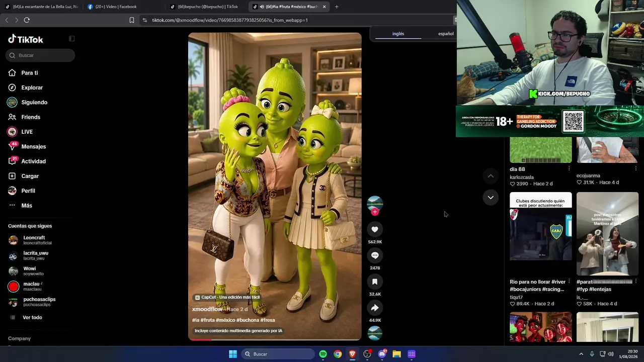The width and height of the screenshot is (644, 362).
Task: Open the #méxico hashtag
Action: pos(225,320)
